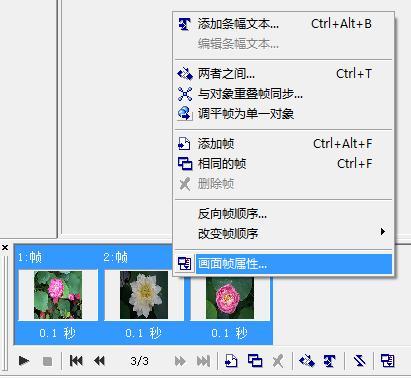Screen dimensions: 411x378
Task: Click the banner text icon beside 添加条幅文本
Action: click(185, 24)
